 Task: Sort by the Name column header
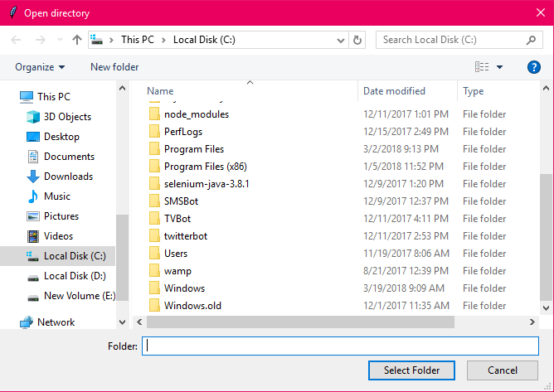coord(160,91)
